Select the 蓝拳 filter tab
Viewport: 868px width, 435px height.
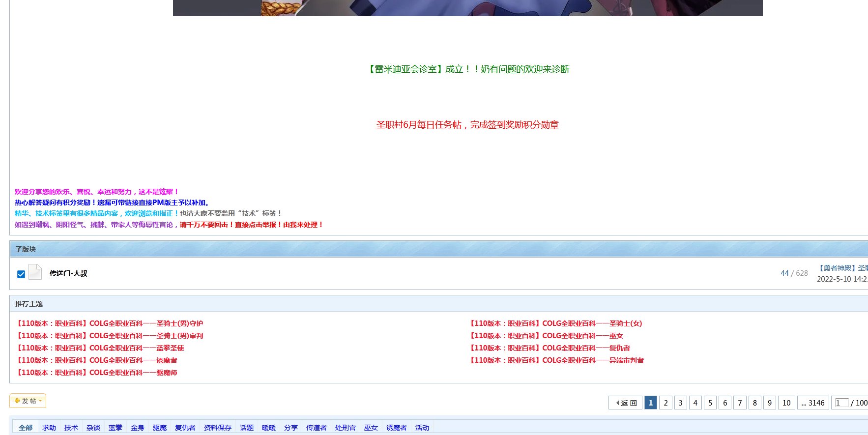(116, 428)
